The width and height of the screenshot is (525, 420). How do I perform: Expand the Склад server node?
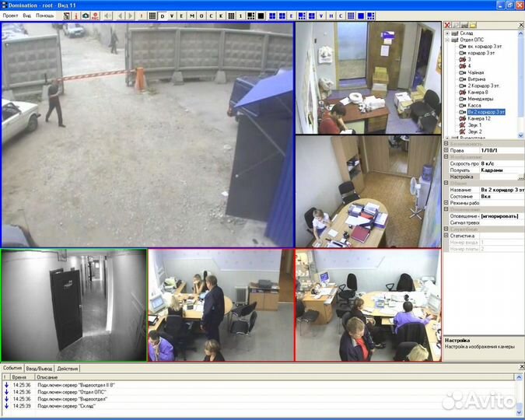point(446,34)
